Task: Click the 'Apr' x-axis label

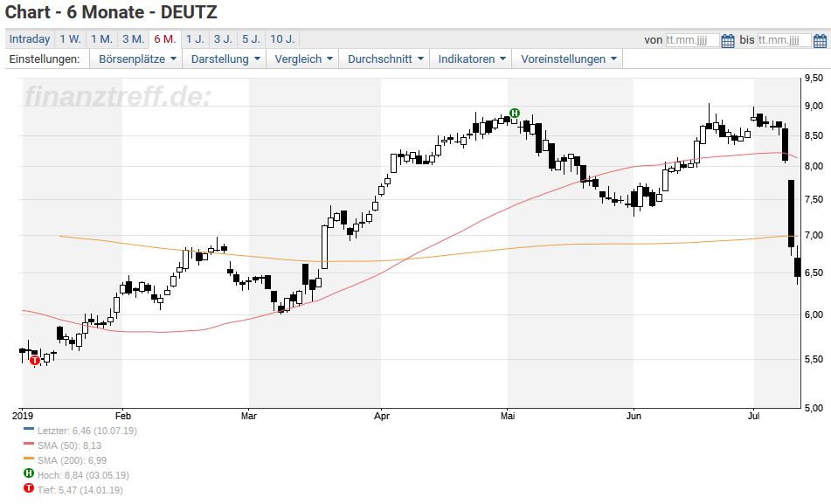Action: (x=382, y=416)
